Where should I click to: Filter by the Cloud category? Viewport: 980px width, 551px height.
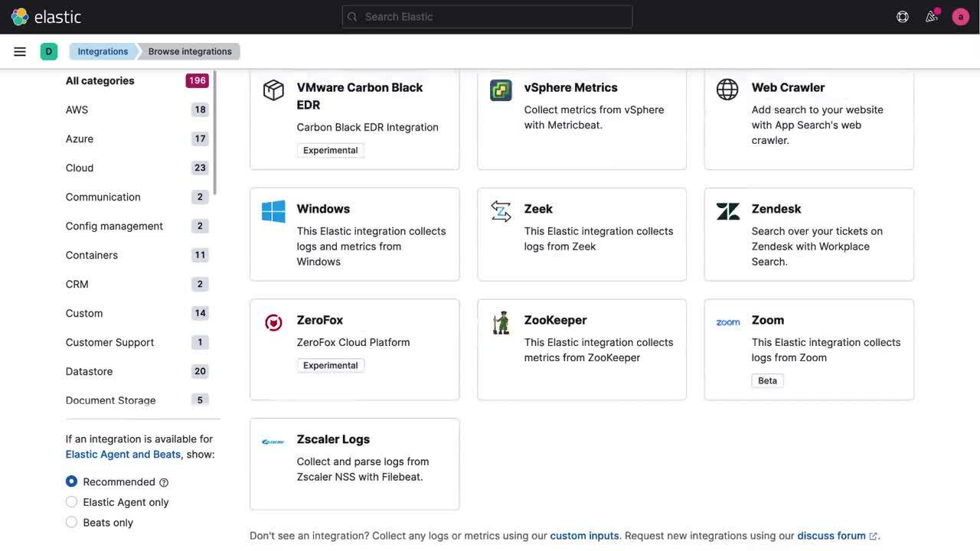click(80, 168)
